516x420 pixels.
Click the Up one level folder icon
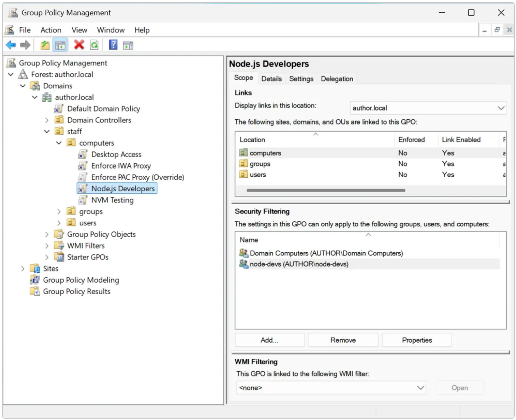point(45,45)
